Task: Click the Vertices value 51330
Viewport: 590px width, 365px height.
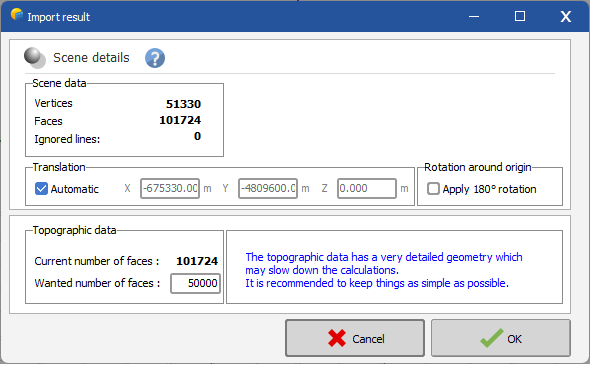Action: (183, 104)
